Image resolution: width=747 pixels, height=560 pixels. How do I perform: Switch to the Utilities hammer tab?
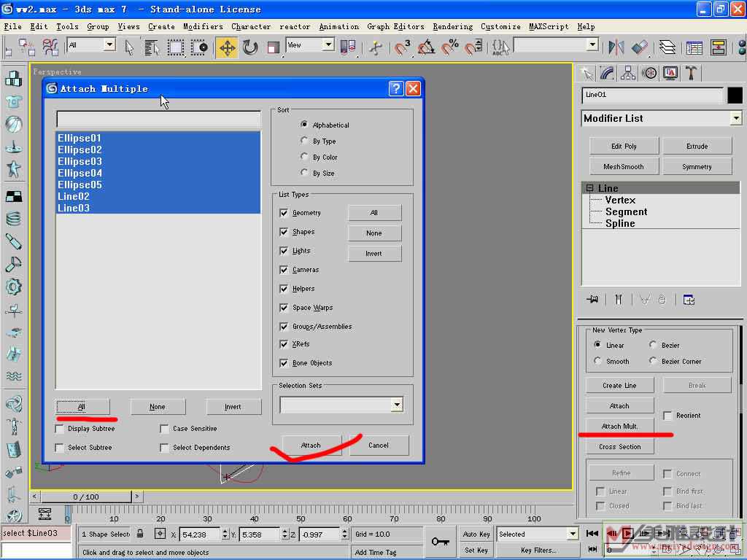(x=691, y=74)
